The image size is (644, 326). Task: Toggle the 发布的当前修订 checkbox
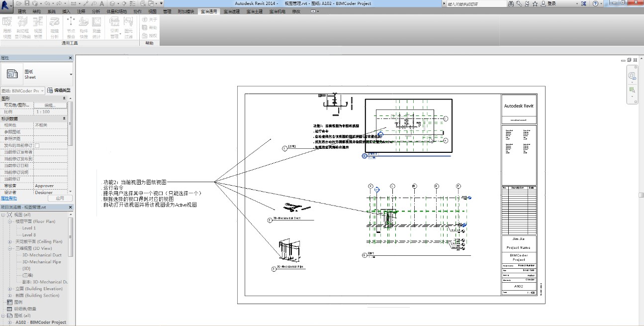click(37, 145)
